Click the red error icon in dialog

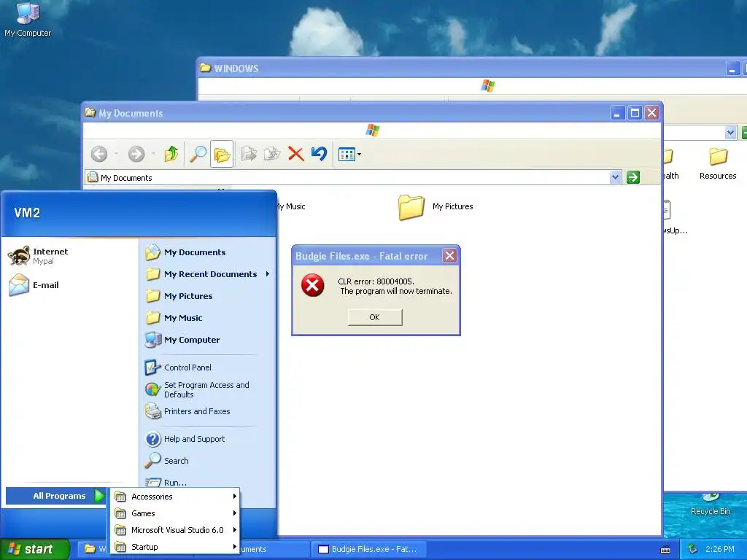pyautogui.click(x=312, y=285)
